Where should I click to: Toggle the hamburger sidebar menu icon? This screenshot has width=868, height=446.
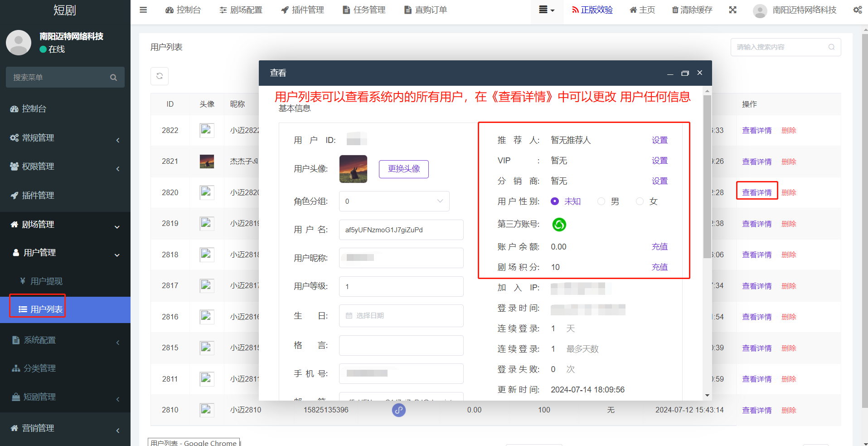coord(143,10)
